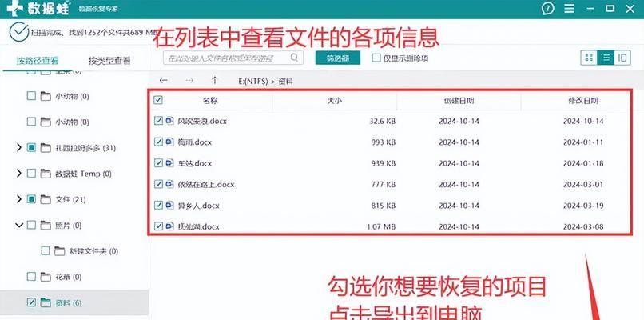
Task: Expand the 文件 (21) folder
Action: point(18,199)
